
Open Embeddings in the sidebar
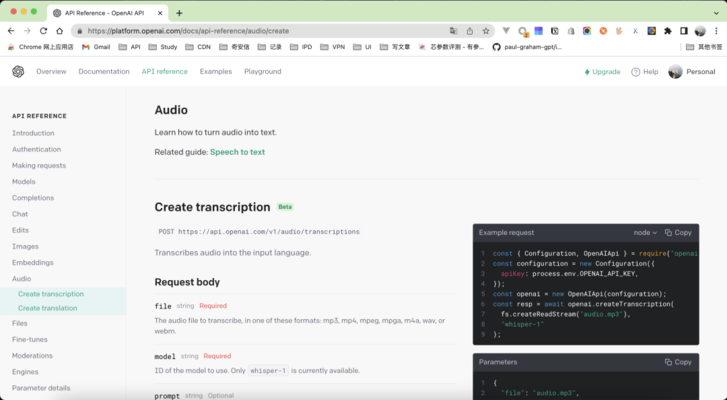tap(33, 262)
